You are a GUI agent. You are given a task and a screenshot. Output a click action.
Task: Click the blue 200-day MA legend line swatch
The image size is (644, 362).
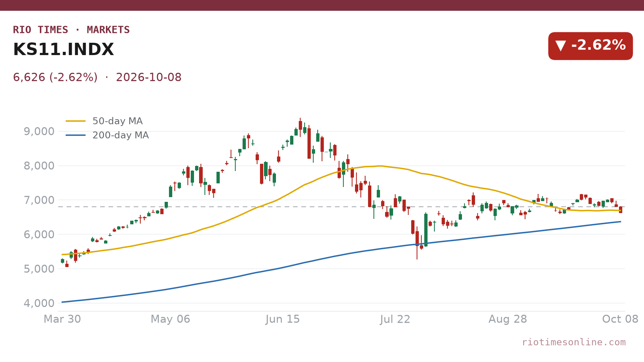click(76, 135)
